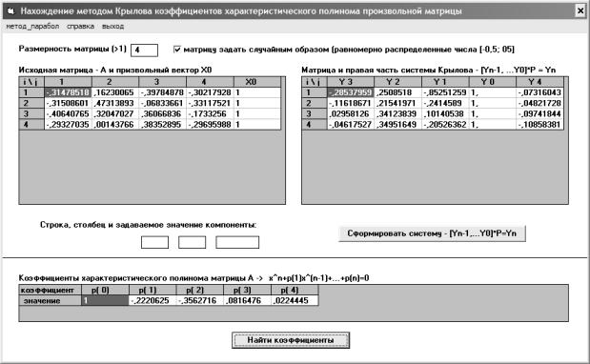Select cell -,2414589 in Krylov matrix
This screenshot has width=590, height=364.
pyautogui.click(x=445, y=103)
